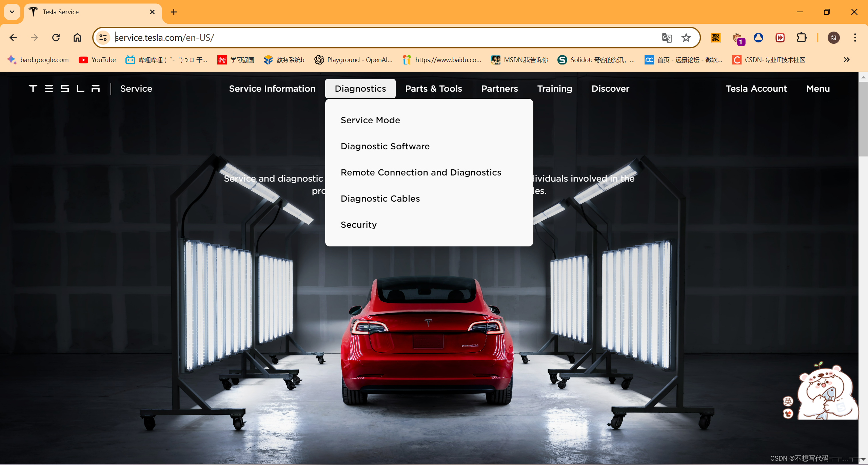Open Chrome three-dot menu
The height and width of the screenshot is (465, 868).
pos(855,38)
